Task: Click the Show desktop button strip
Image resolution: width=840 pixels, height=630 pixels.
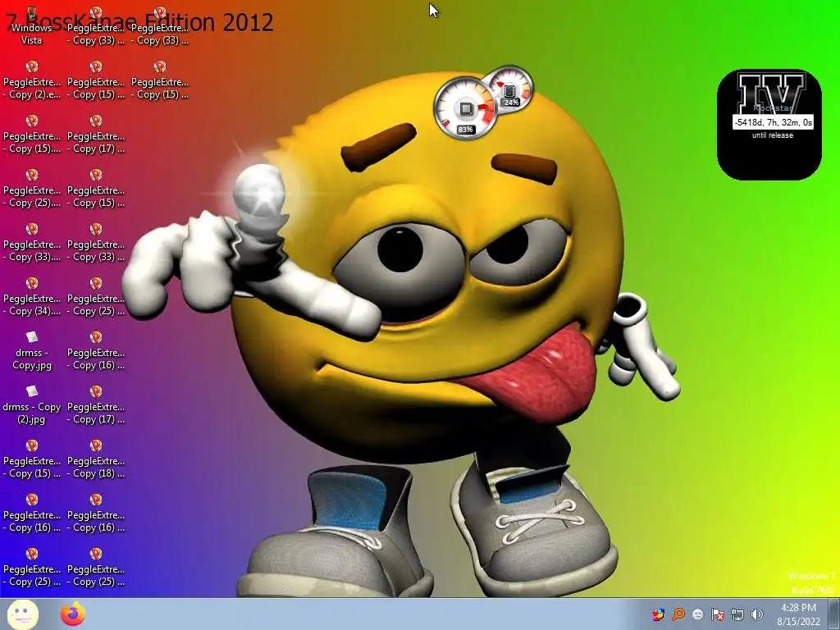Action: coord(834,614)
